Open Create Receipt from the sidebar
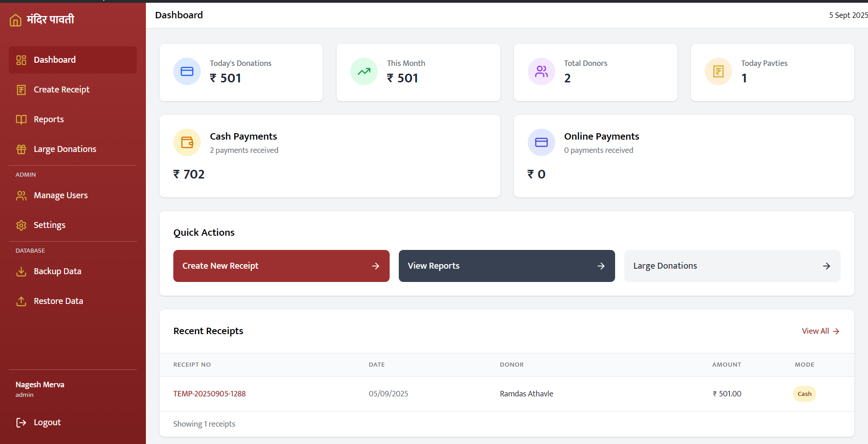The width and height of the screenshot is (868, 444). click(61, 90)
